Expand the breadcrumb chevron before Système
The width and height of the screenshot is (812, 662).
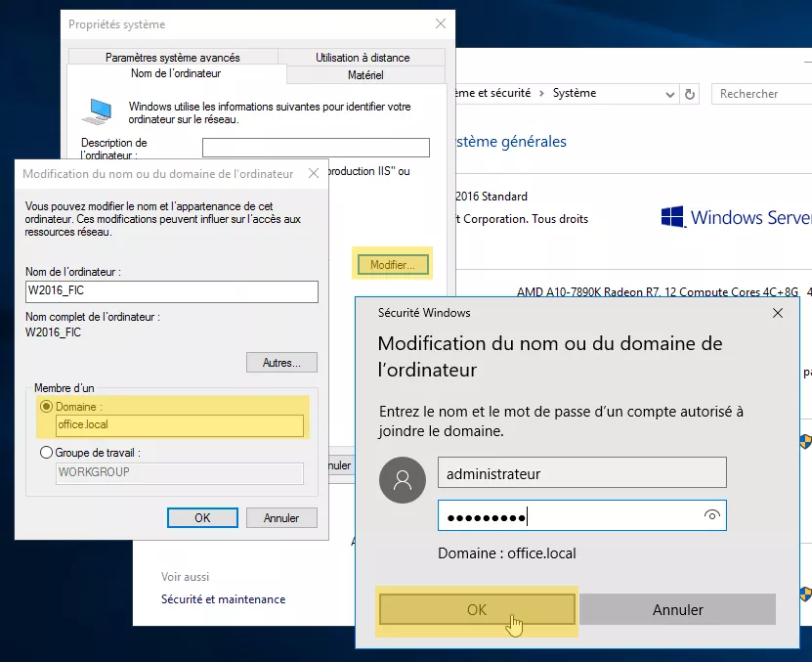(x=541, y=93)
